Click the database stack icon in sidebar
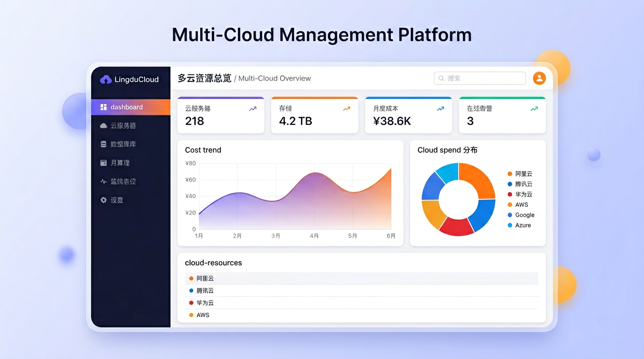The image size is (644, 359). 103,144
